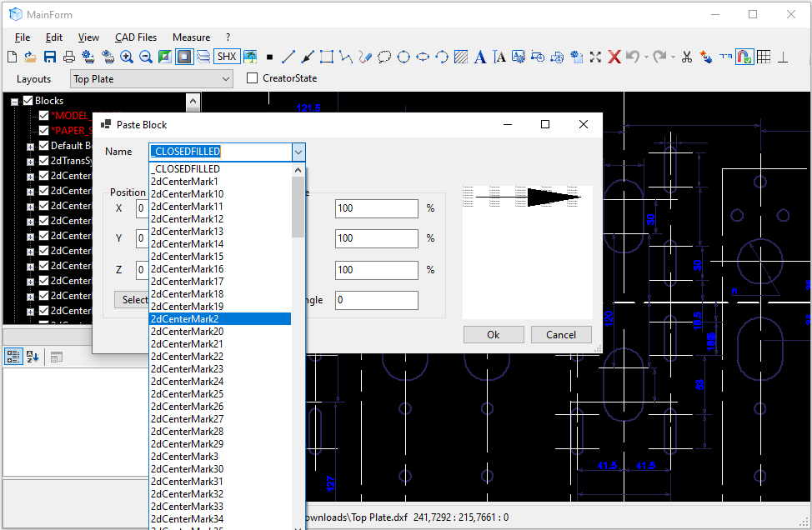Select 2dCenterMark25 from the block list
The width and height of the screenshot is (812, 530).
[x=185, y=393]
